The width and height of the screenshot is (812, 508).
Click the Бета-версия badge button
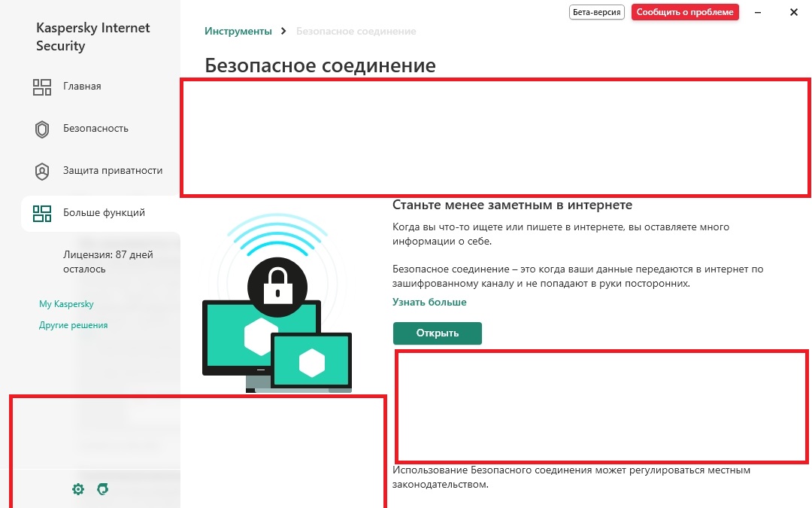(x=596, y=12)
